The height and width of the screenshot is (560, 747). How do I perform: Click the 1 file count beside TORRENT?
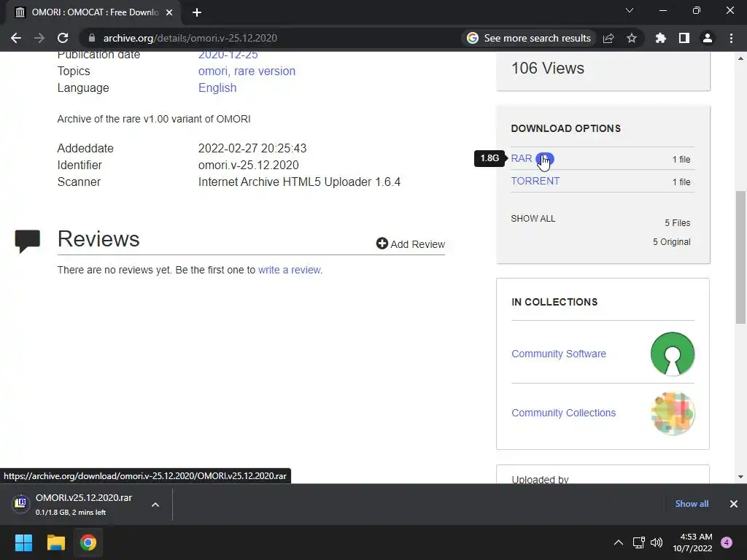coord(681,182)
